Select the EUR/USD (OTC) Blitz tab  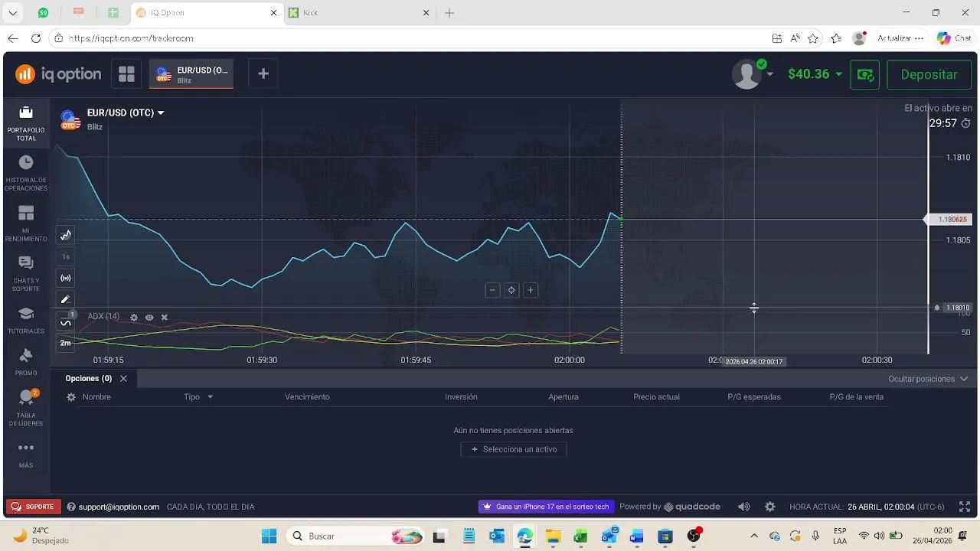point(191,74)
